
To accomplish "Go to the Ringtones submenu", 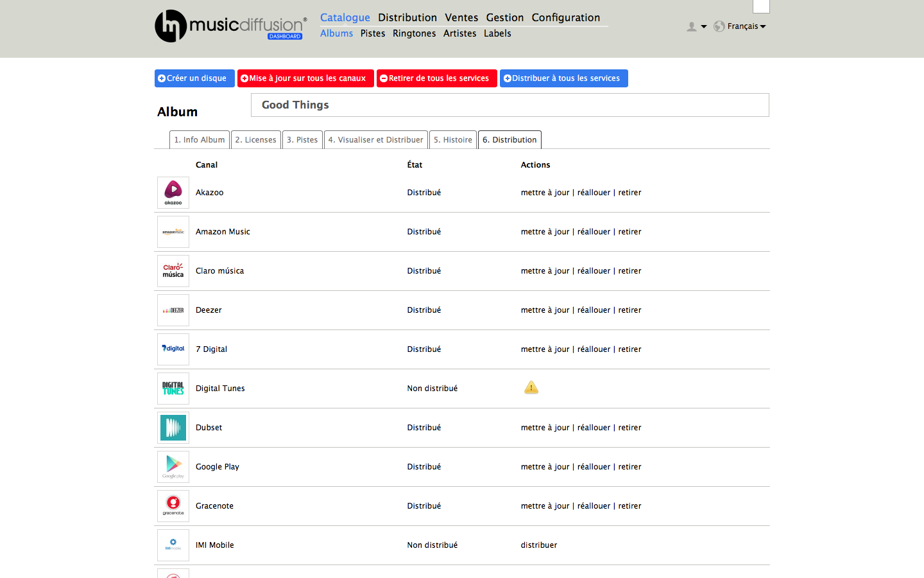I will click(x=415, y=33).
